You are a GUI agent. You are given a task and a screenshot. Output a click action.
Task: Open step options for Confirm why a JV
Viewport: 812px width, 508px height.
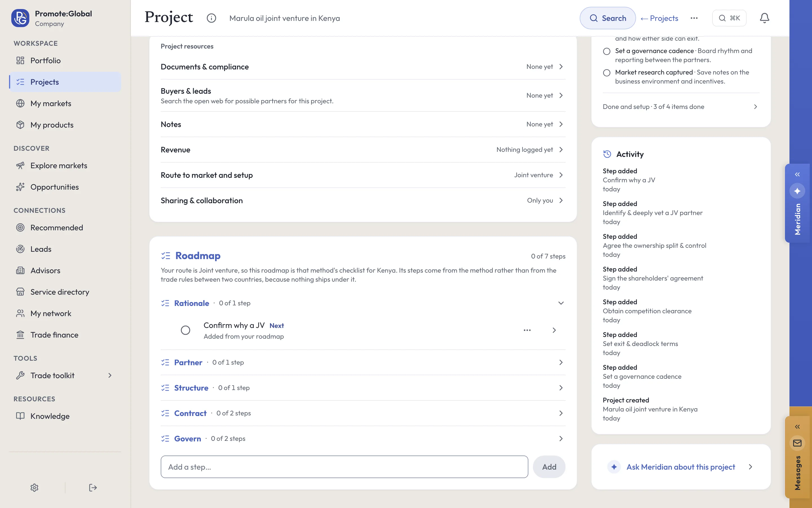pos(527,330)
